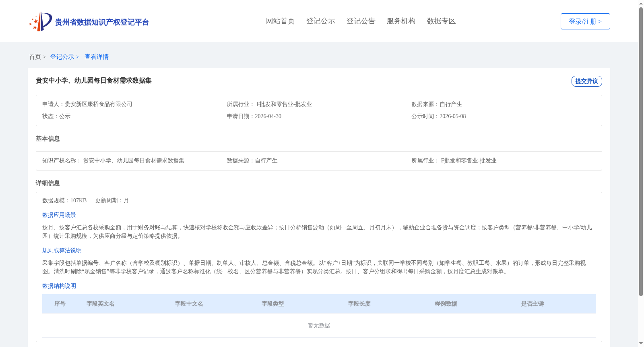Screen dimensions: 644x347
Task: Click 基本信息 section heading
Action: (48, 139)
